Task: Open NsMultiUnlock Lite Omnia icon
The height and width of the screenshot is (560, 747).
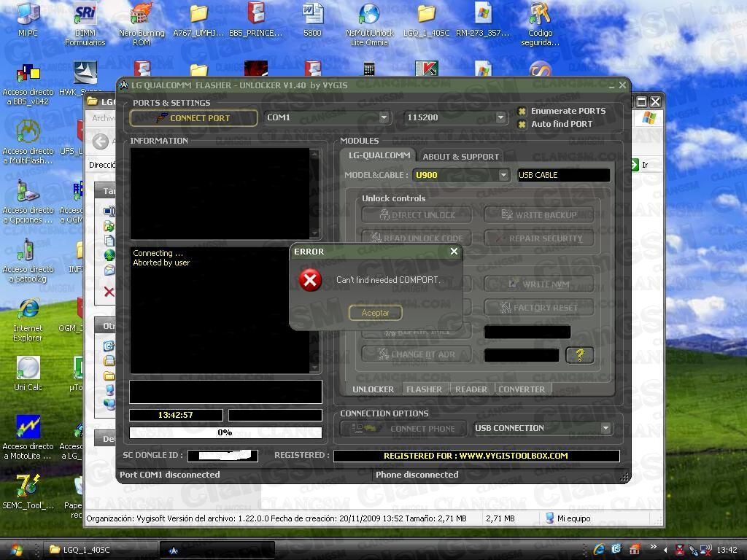Action: pyautogui.click(x=369, y=24)
